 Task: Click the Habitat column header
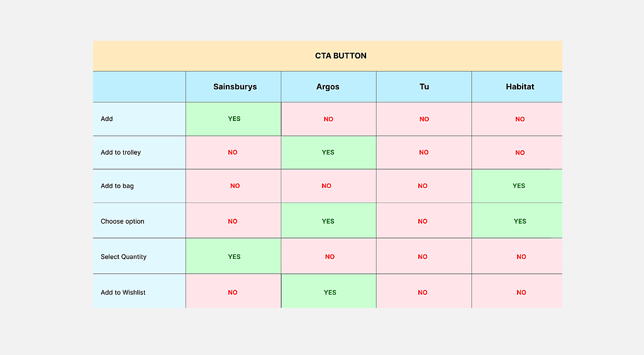pos(519,87)
